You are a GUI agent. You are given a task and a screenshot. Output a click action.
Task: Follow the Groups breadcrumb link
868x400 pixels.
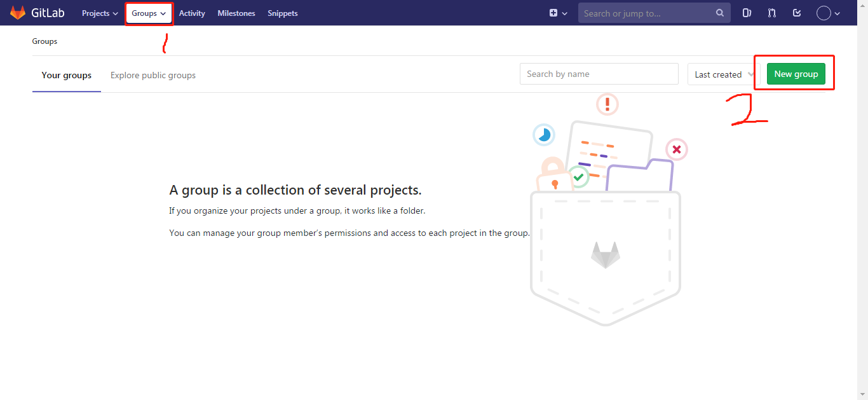coord(44,41)
